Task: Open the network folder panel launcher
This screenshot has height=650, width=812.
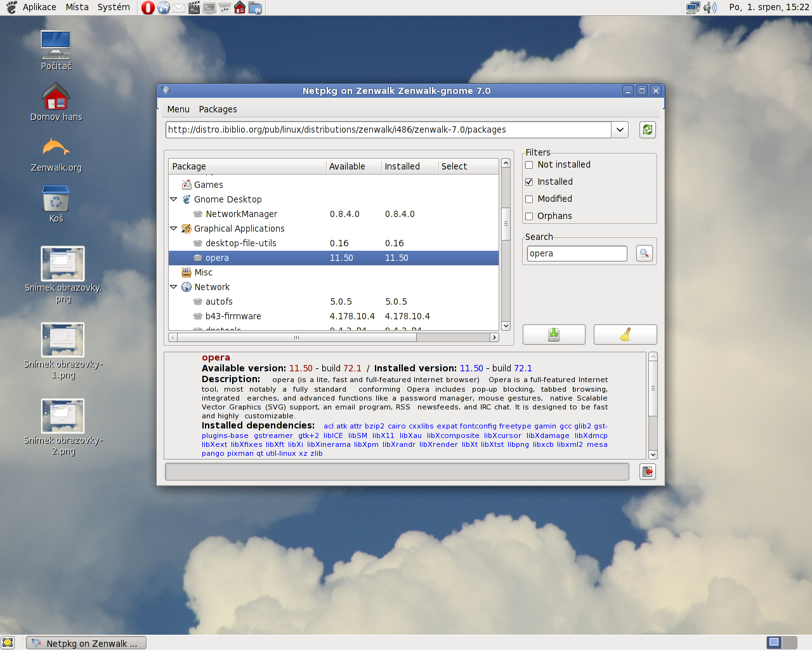Action: tap(255, 8)
